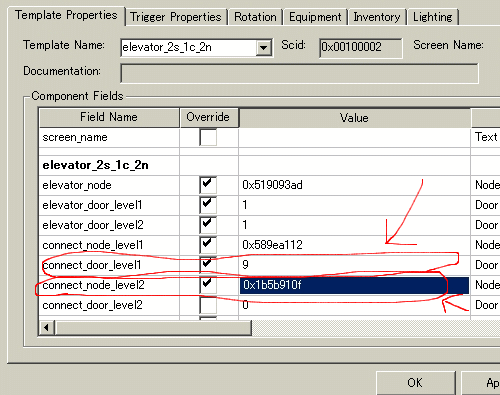Select value 0x589ea112 for connect_node_level1
The height and width of the screenshot is (395, 500).
(354, 245)
